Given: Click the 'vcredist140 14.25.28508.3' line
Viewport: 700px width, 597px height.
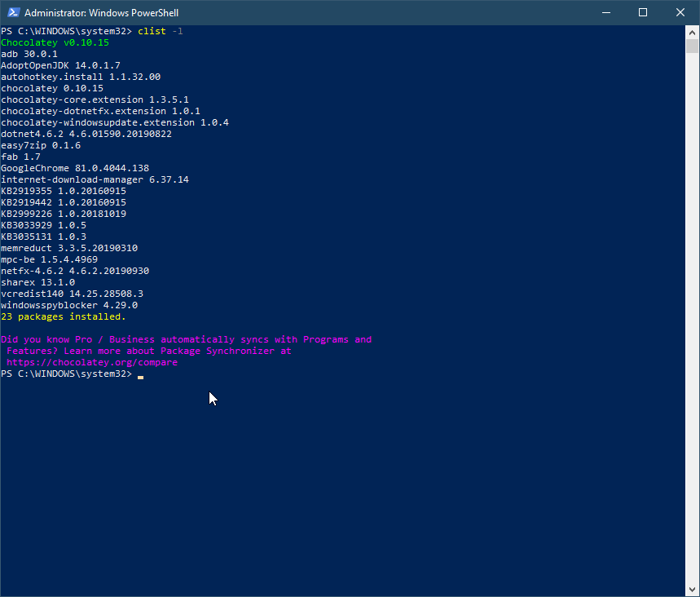Looking at the screenshot, I should pos(72,294).
